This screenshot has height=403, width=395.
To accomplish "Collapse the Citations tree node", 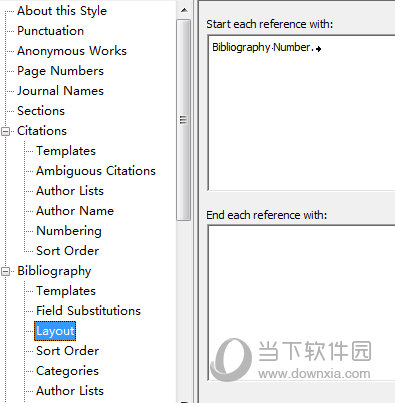I will (5, 131).
